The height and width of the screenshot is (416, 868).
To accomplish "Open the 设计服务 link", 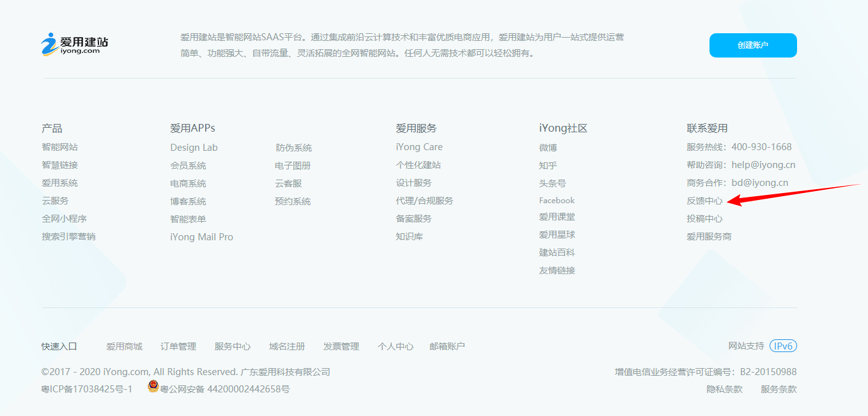I will 414,183.
